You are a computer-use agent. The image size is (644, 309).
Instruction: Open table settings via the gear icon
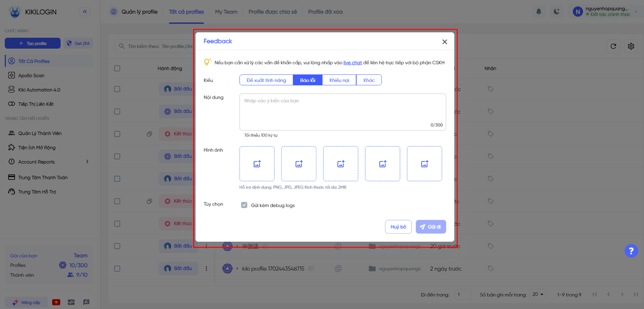[631, 46]
